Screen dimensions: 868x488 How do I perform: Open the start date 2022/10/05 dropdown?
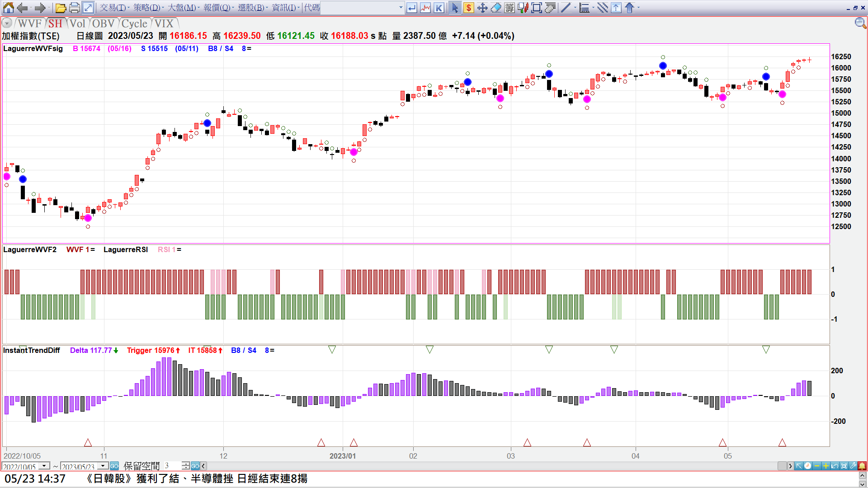coord(44,466)
